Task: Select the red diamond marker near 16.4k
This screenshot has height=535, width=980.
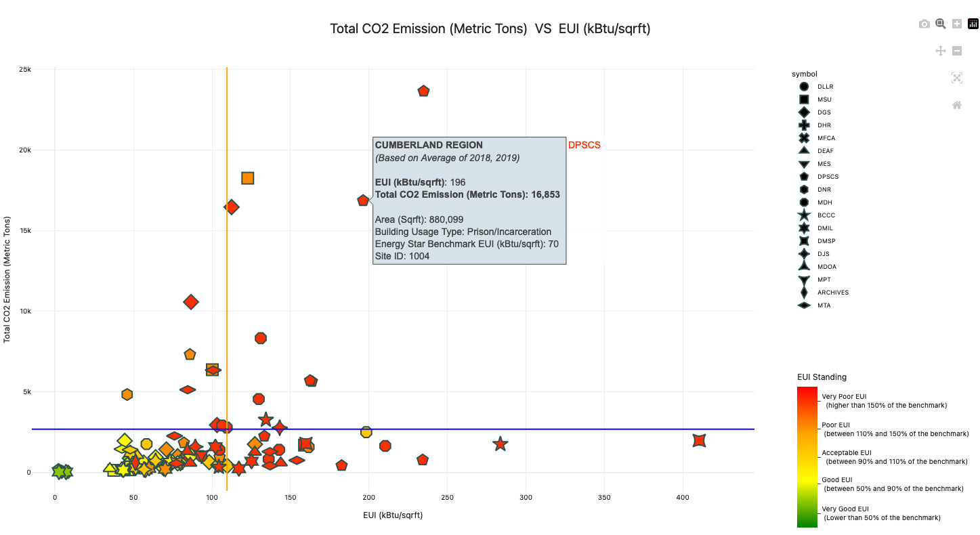Action: point(232,207)
